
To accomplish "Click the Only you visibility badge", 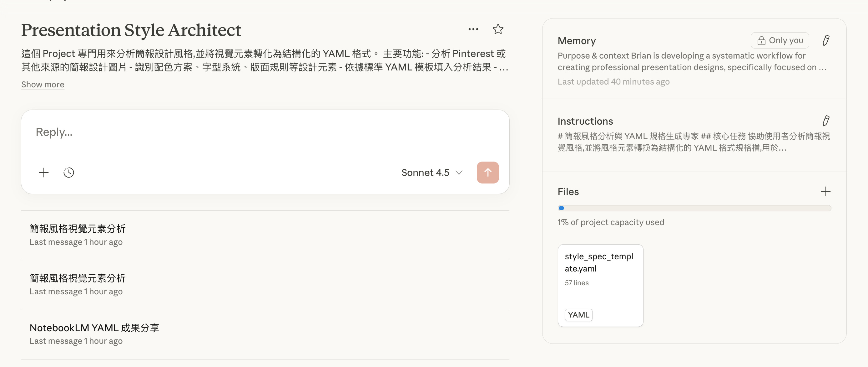I will pyautogui.click(x=780, y=40).
